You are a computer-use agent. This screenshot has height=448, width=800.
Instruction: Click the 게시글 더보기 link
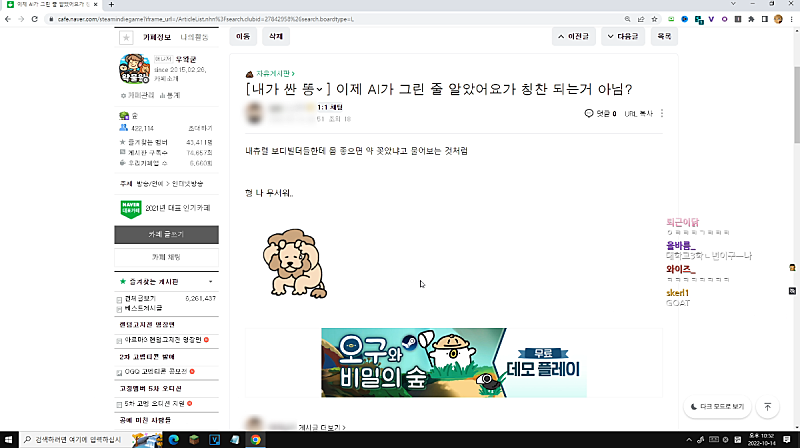[322, 427]
